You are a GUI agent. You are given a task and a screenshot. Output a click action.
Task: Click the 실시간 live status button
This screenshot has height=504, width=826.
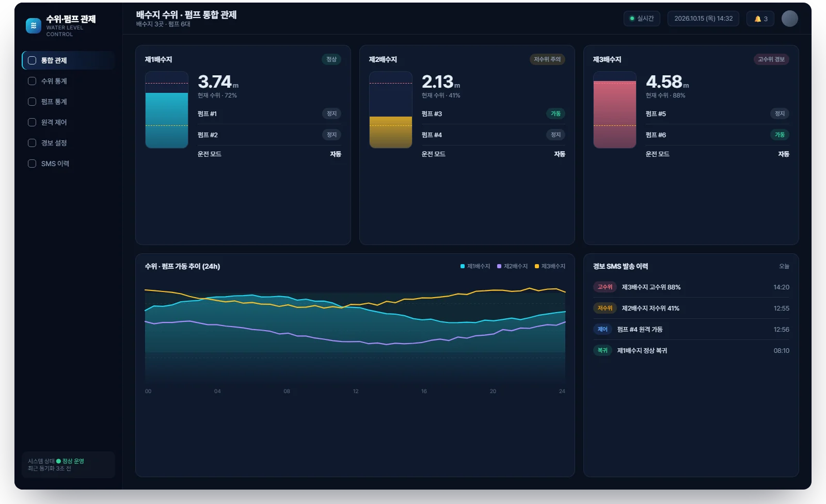(642, 19)
